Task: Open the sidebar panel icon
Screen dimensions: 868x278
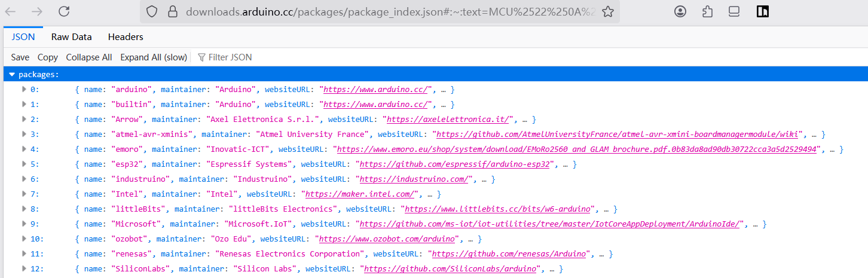Action: (x=735, y=11)
